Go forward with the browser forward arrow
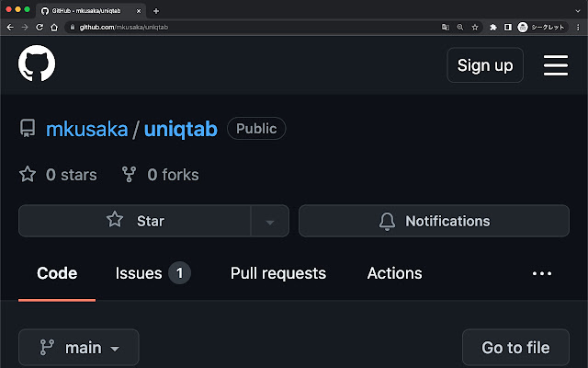This screenshot has width=588, height=368. [x=25, y=27]
